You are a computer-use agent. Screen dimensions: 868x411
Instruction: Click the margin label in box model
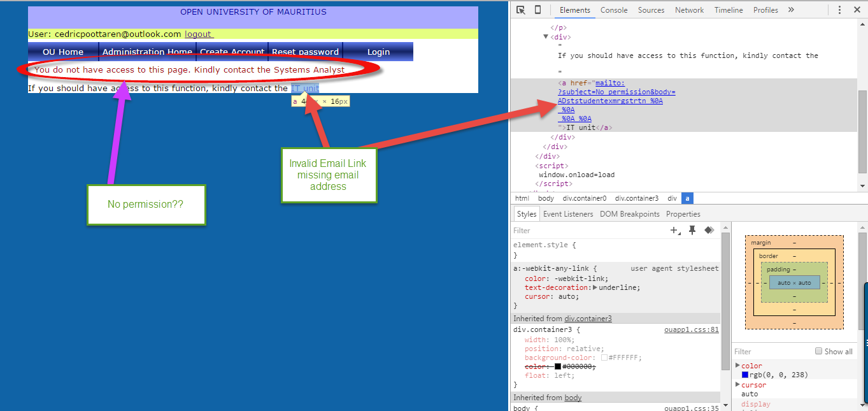pyautogui.click(x=761, y=243)
